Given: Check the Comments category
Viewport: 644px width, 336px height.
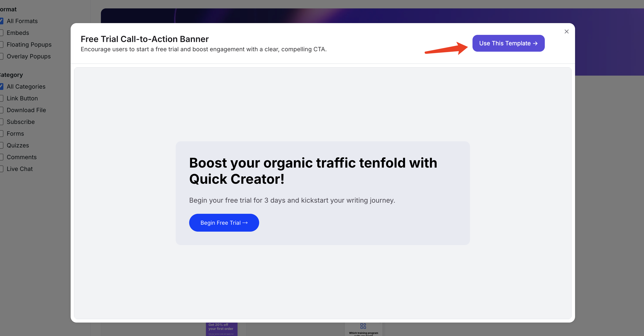Looking at the screenshot, I should coord(1,157).
